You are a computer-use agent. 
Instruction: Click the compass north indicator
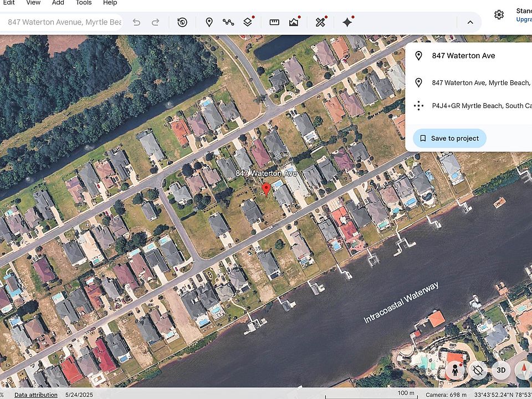(x=524, y=370)
